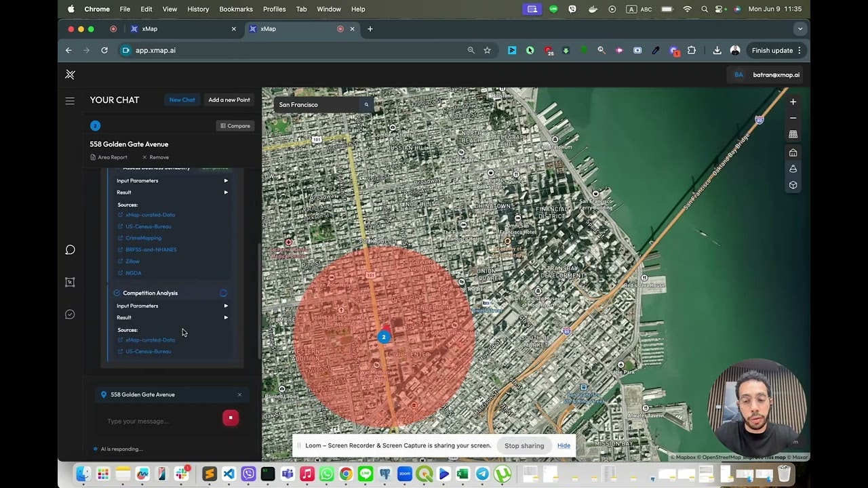Image resolution: width=868 pixels, height=488 pixels.
Task: Click the chat panel scrollbar
Action: 258,302
